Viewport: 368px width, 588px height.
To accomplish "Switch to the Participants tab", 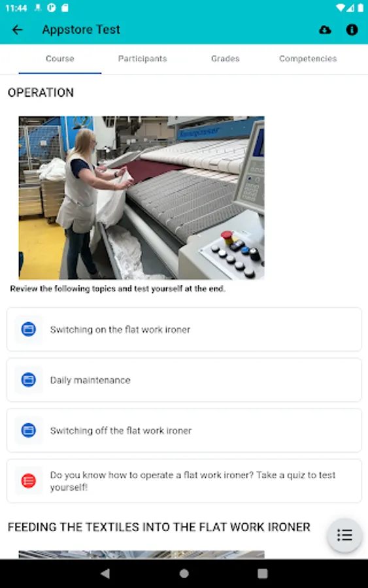I will pos(142,59).
